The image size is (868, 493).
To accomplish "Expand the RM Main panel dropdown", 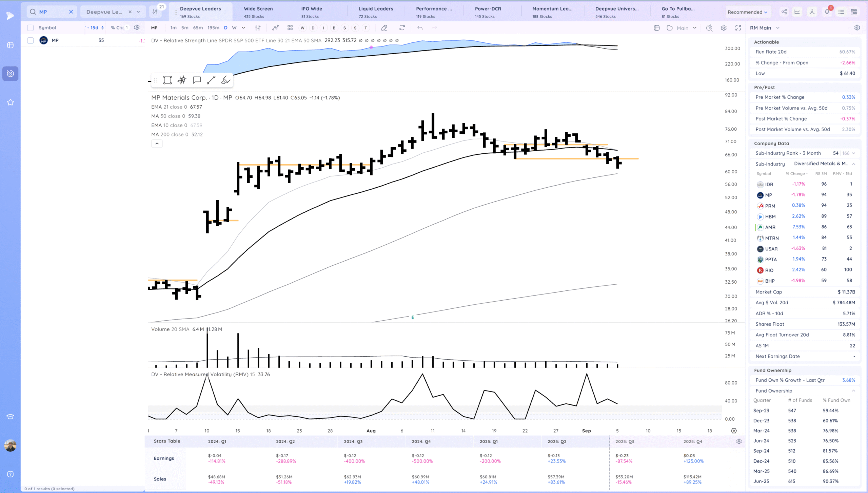I will coord(777,28).
